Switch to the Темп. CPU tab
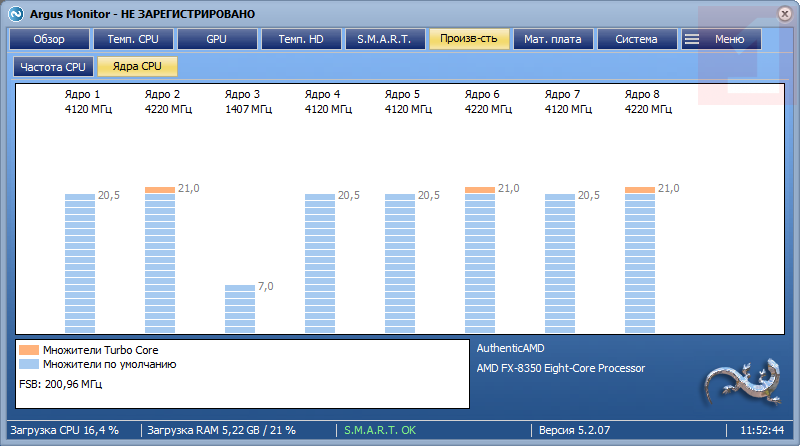The height and width of the screenshot is (446, 800). click(133, 39)
